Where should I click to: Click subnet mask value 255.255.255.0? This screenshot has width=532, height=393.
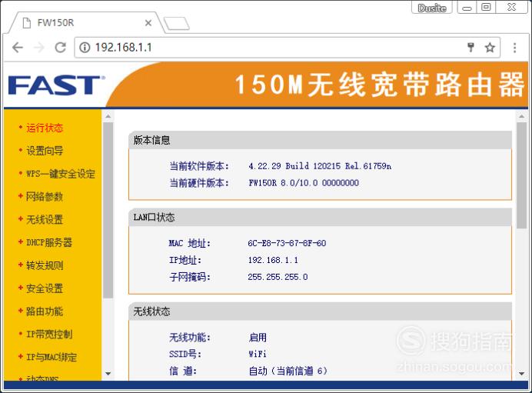click(278, 277)
